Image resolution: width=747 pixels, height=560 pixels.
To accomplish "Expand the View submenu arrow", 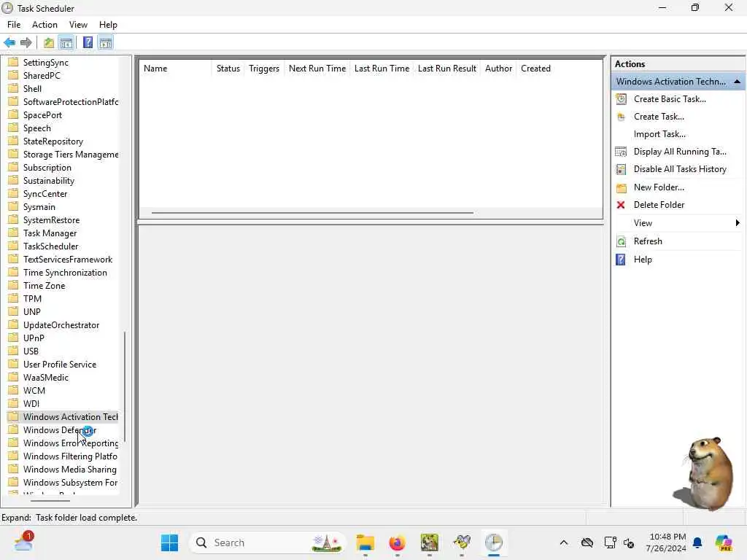I will [x=738, y=223].
